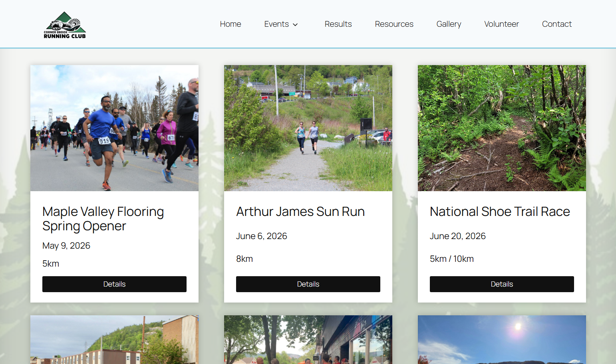Click the bottom-row photo showing hillside buildings
This screenshot has width=616, height=364.
114,340
